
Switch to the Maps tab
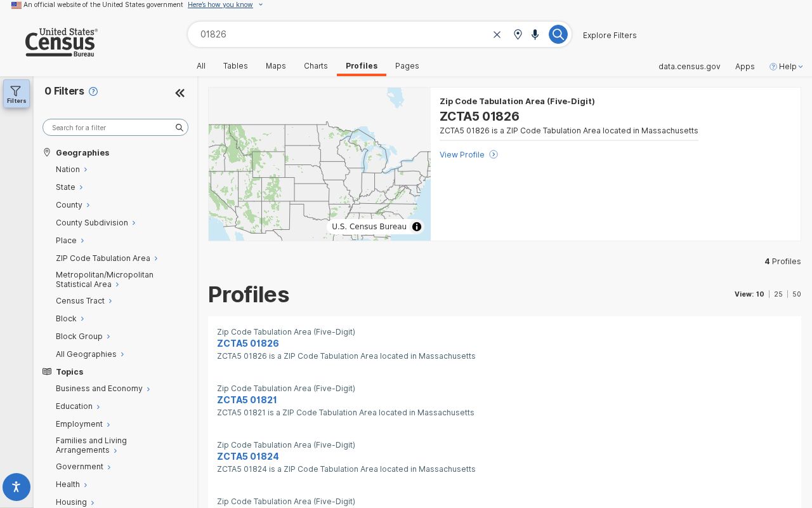pyautogui.click(x=276, y=66)
